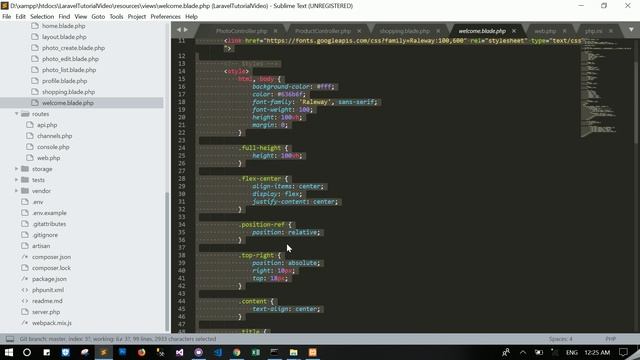The height and width of the screenshot is (360, 640).
Task: Click the code icon beside phpunit.xml
Action: pyautogui.click(x=25, y=290)
